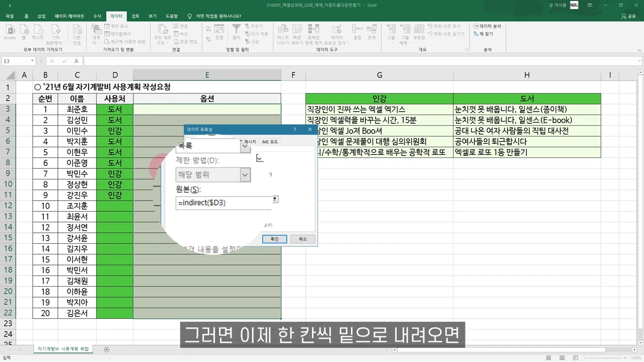Screen dimensions: 644x362
Task: Click the 부분합 subtotal icon
Action: click(x=419, y=32)
